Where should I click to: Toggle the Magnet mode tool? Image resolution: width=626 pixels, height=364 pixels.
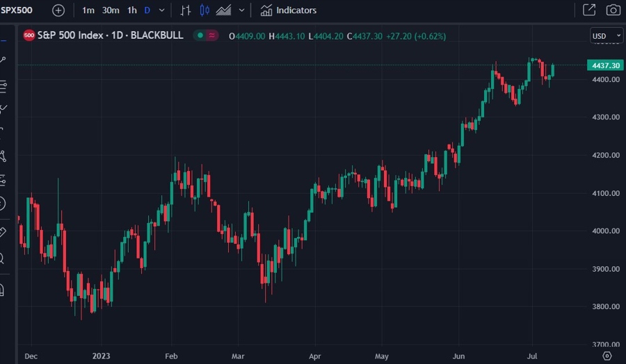2,290
